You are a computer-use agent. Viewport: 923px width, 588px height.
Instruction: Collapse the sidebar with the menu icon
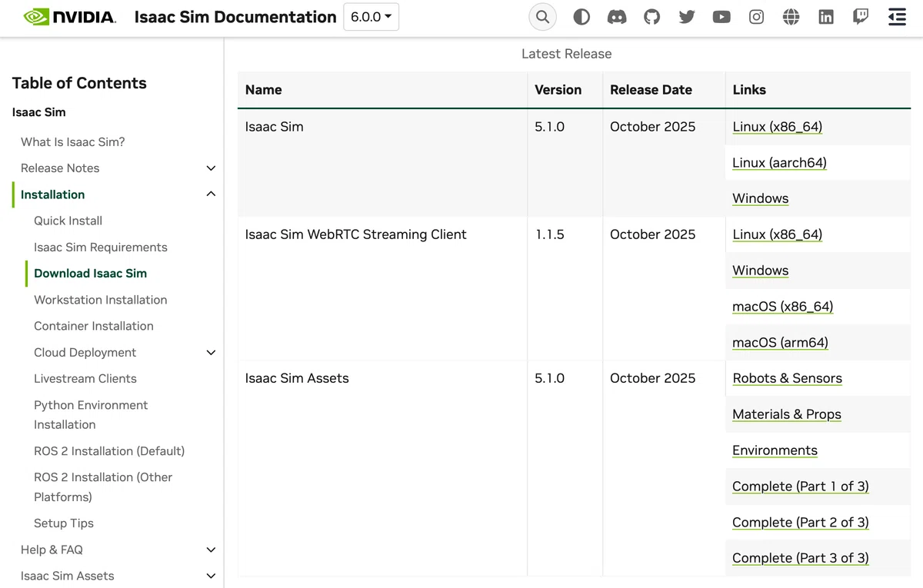click(x=897, y=17)
